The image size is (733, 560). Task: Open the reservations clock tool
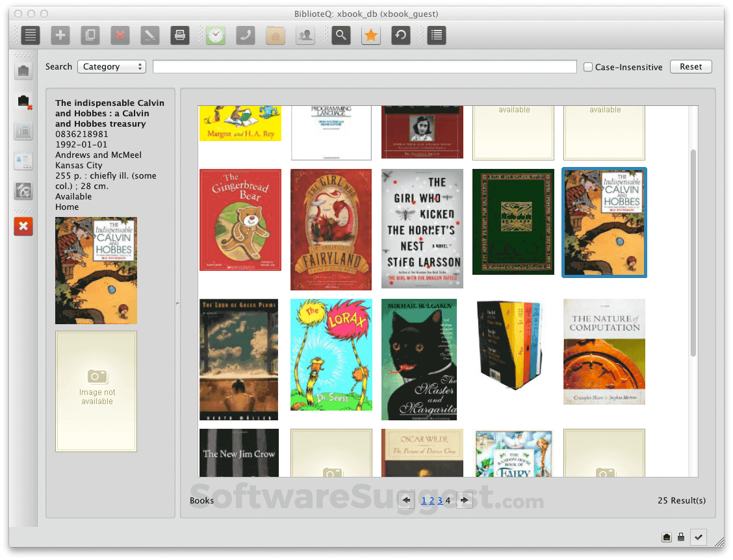pyautogui.click(x=215, y=35)
